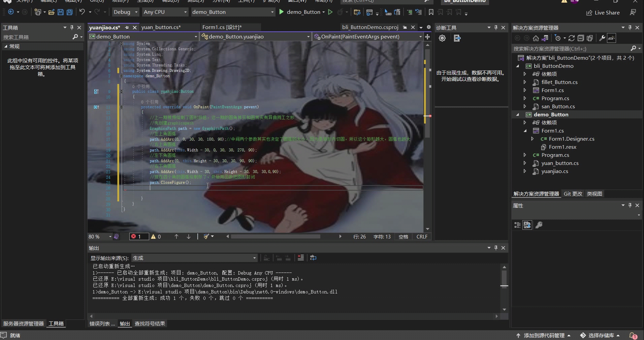Refresh the Solution Explorer with sync icon

pos(572,38)
